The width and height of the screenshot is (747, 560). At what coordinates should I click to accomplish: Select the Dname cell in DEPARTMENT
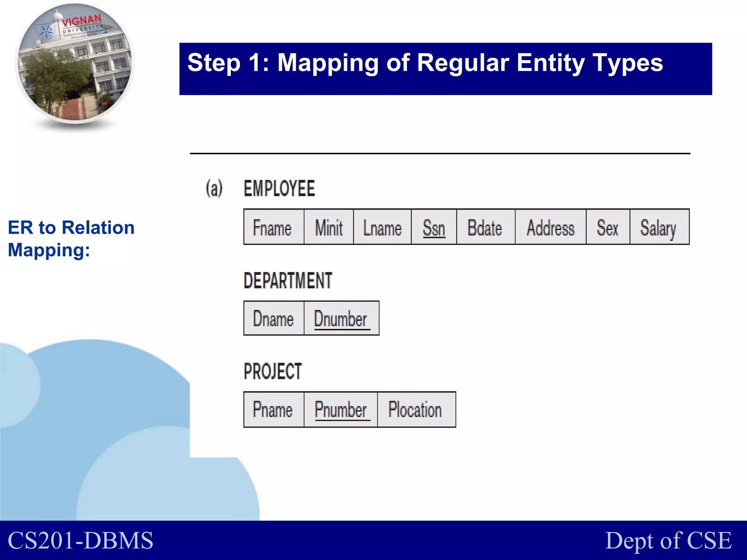274,318
